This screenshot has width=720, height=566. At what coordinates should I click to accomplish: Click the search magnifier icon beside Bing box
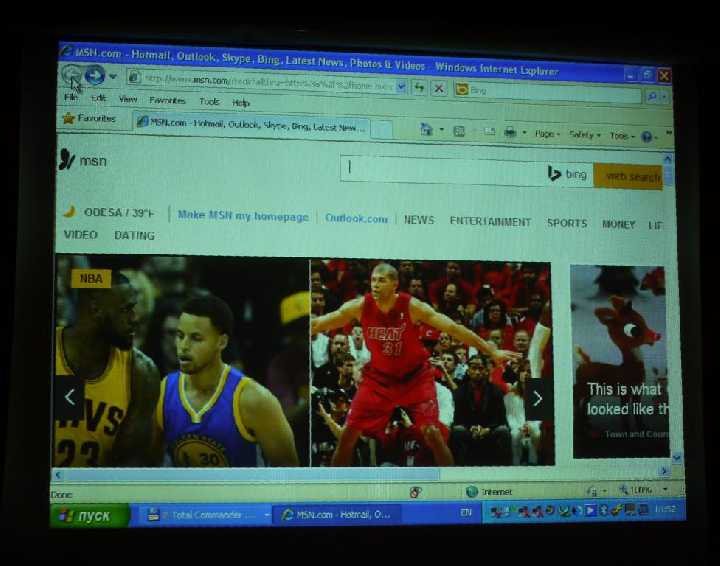(652, 96)
